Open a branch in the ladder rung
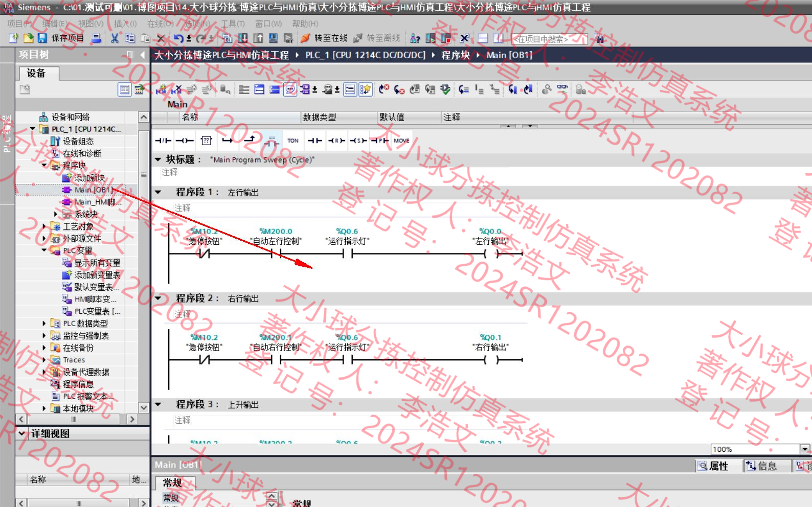The image size is (812, 507). [228, 141]
